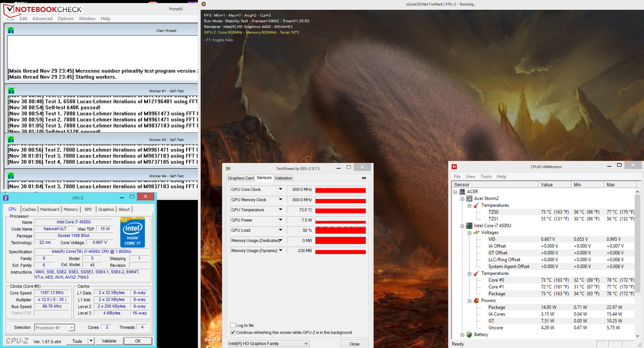Open Prime95 Options menu
The width and height of the screenshot is (644, 348).
click(65, 18)
